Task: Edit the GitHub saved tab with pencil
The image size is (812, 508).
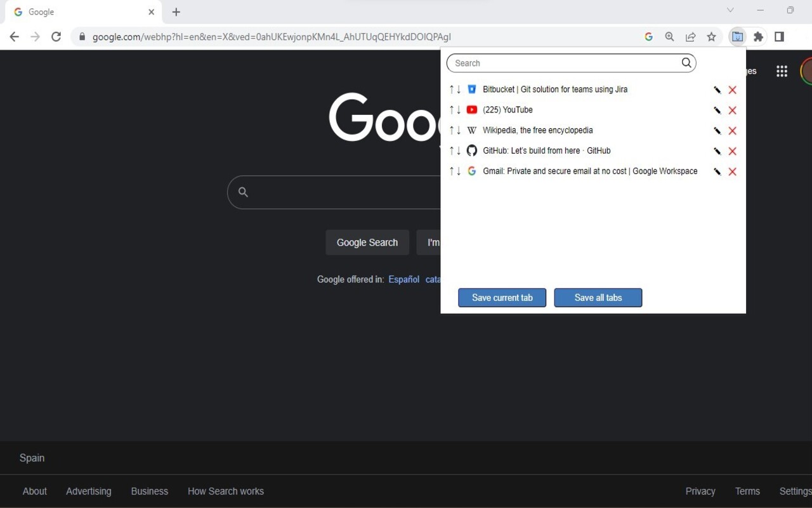Action: [x=717, y=151]
